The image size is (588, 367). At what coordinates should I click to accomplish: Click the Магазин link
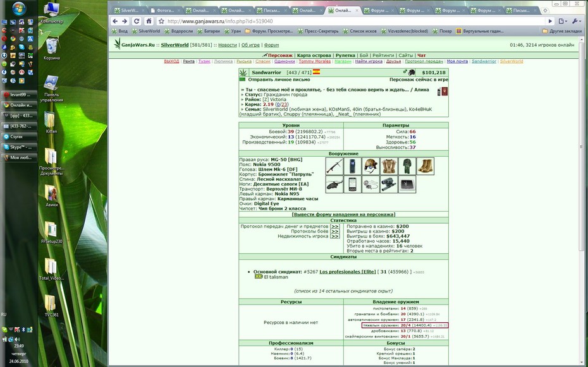[343, 61]
